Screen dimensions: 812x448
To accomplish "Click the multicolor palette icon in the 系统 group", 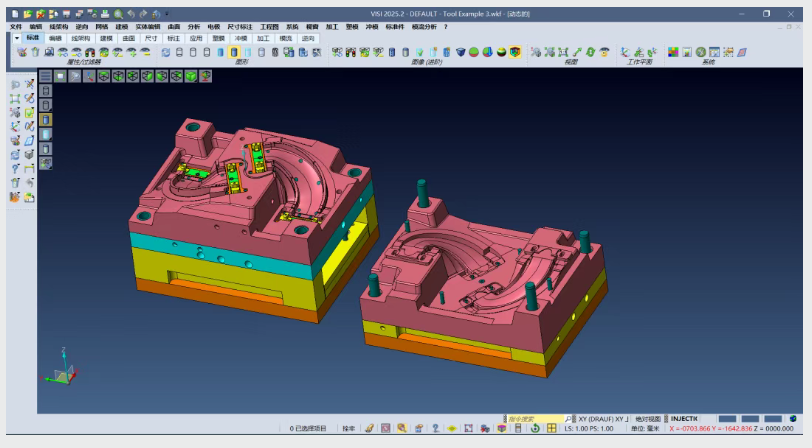I will (673, 51).
